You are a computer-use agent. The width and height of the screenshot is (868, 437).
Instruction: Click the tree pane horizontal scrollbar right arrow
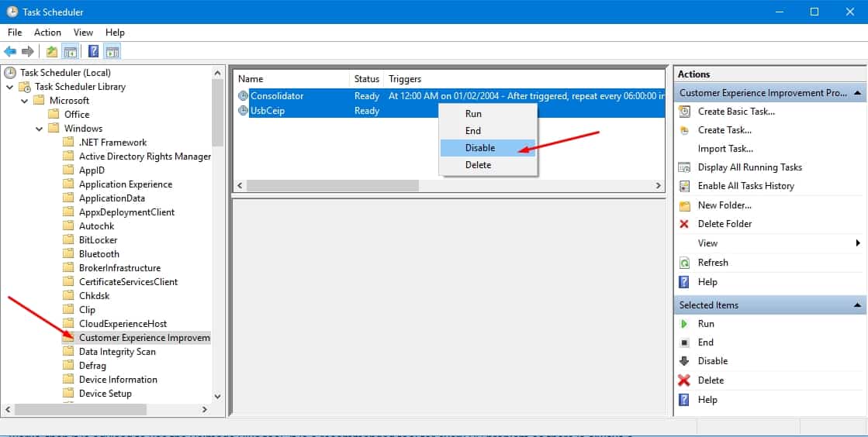(205, 410)
